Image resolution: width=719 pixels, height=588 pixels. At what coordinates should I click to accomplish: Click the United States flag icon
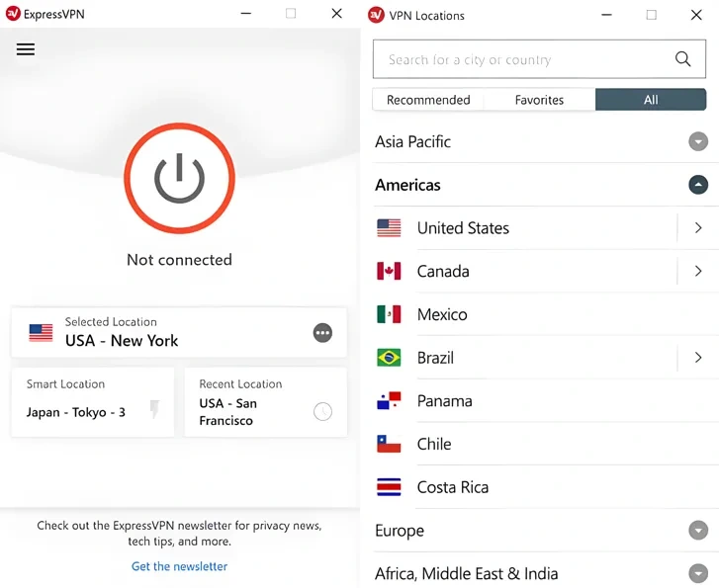(x=389, y=227)
